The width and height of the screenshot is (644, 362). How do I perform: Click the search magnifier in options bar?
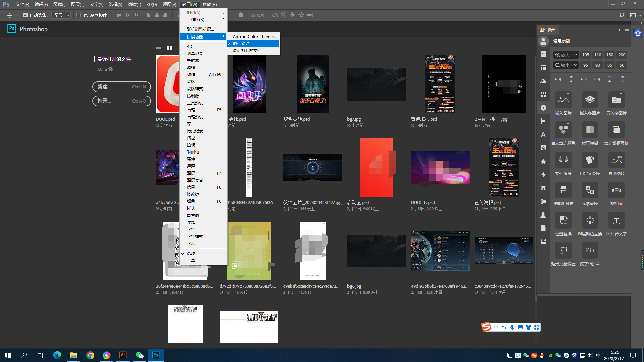coord(621,15)
